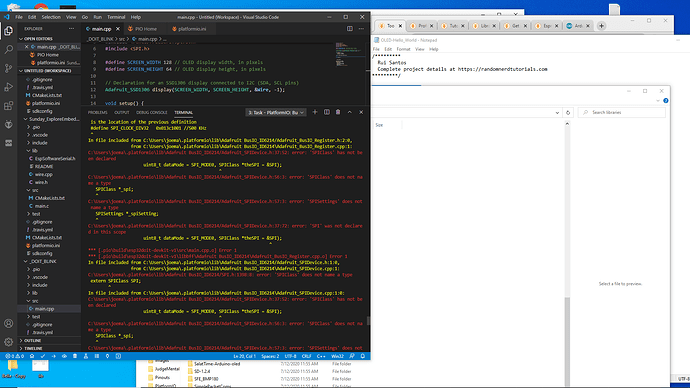690x388 pixels.
Task: Open the Manage gear in activity bar
Action: tap(8, 342)
